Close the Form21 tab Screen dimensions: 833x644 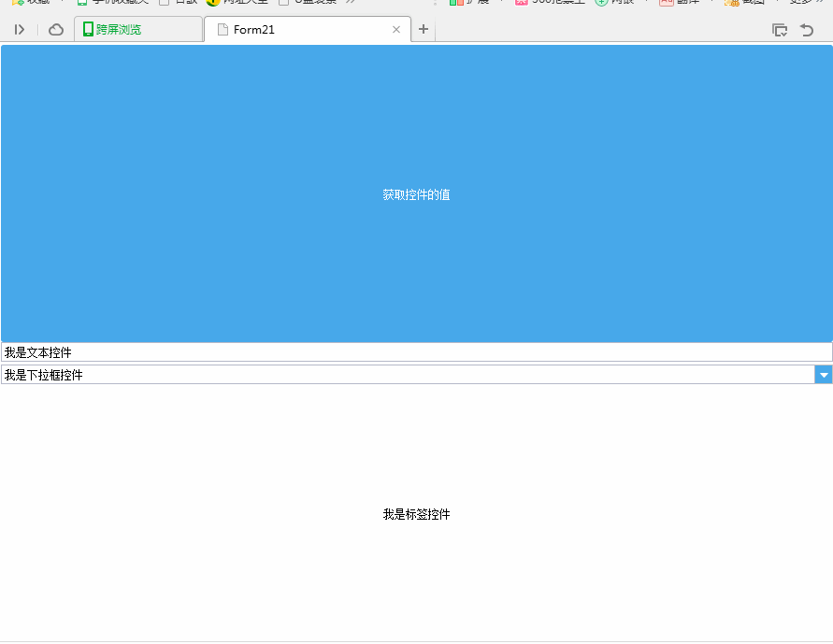coord(396,30)
